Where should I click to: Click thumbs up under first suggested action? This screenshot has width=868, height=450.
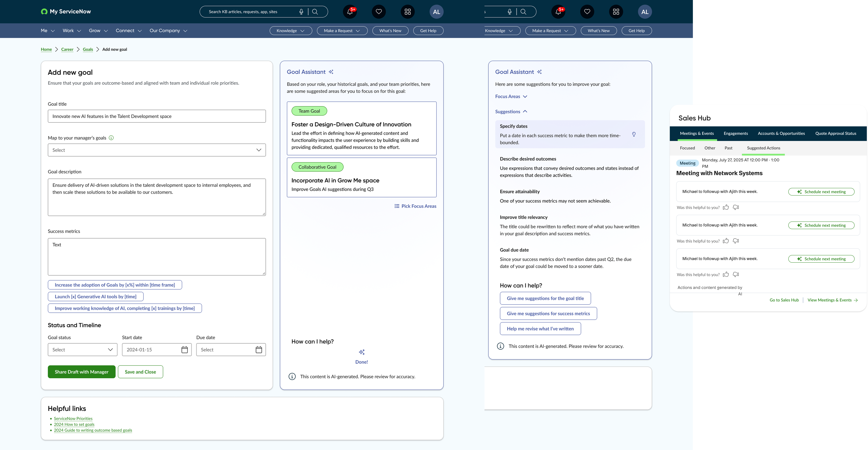tap(726, 207)
